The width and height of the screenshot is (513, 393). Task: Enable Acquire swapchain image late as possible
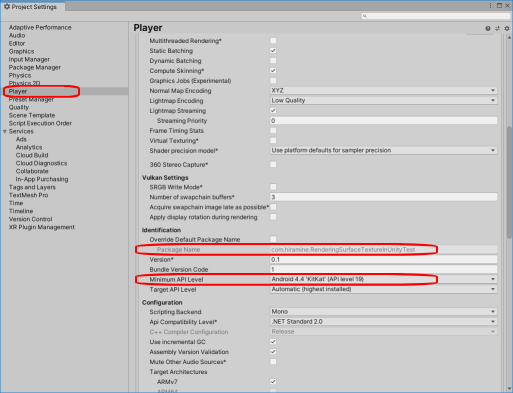coord(273,207)
